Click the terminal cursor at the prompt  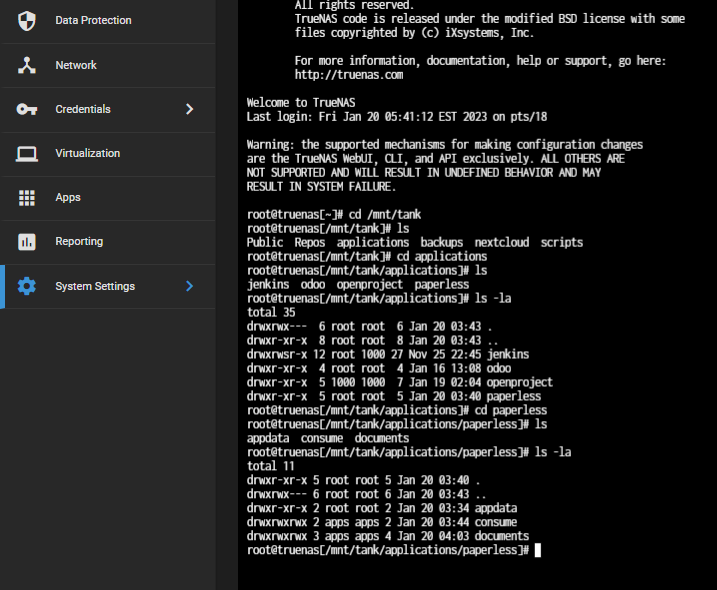[538, 550]
